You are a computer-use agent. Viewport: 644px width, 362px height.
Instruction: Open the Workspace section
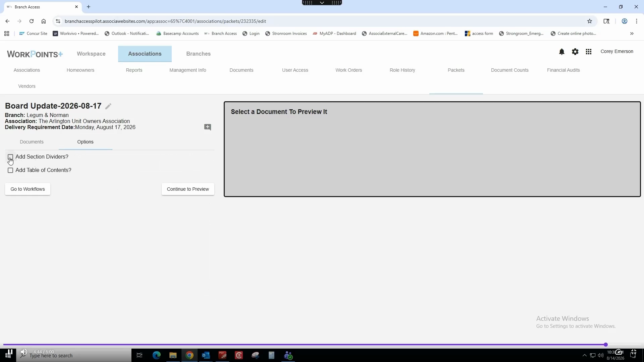pos(91,54)
